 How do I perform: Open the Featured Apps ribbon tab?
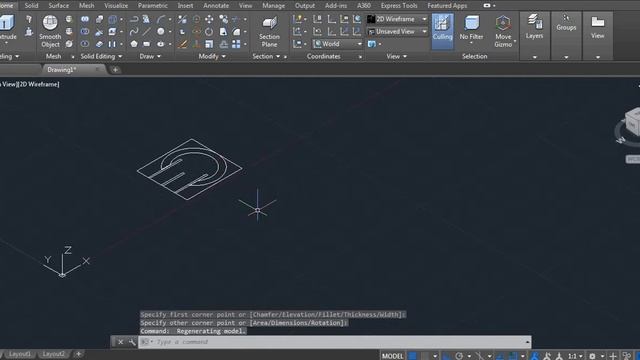tap(447, 6)
